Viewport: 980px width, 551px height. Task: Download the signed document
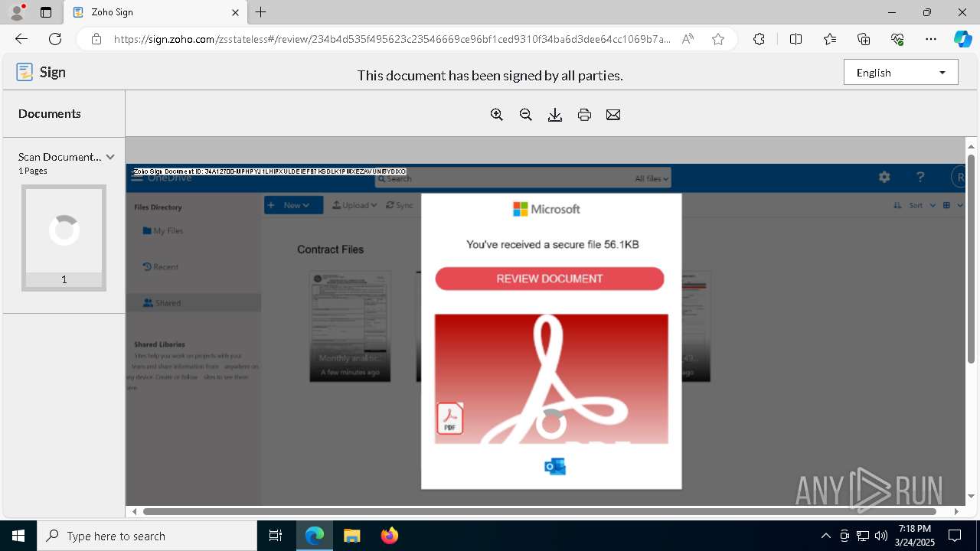coord(555,115)
